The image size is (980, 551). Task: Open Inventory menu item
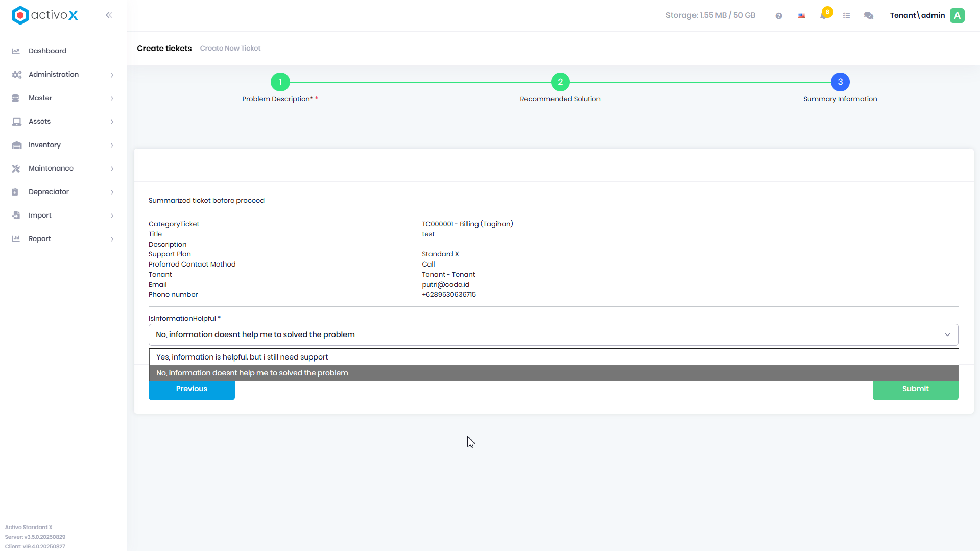click(x=44, y=145)
